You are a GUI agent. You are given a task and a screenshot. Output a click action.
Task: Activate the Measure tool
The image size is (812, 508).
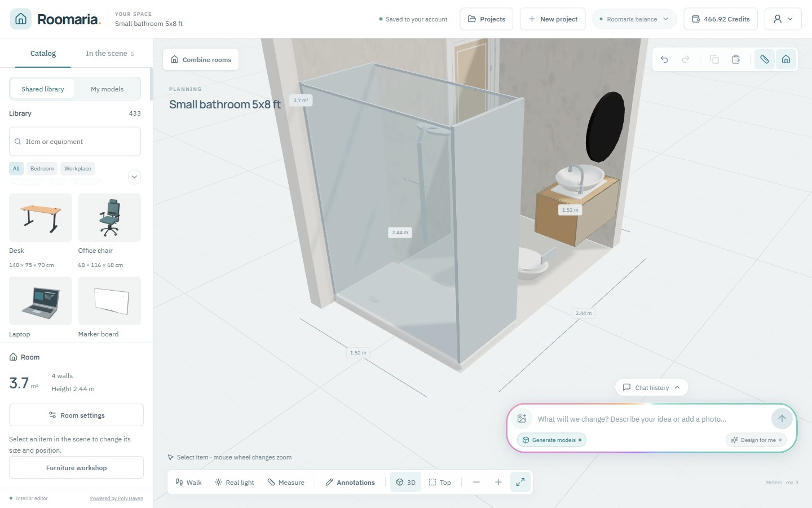click(x=286, y=482)
